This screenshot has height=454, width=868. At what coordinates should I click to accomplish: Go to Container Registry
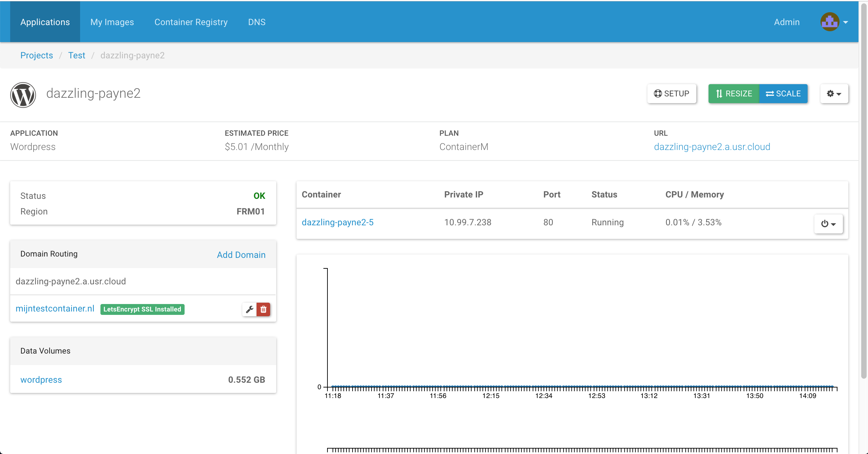click(191, 22)
